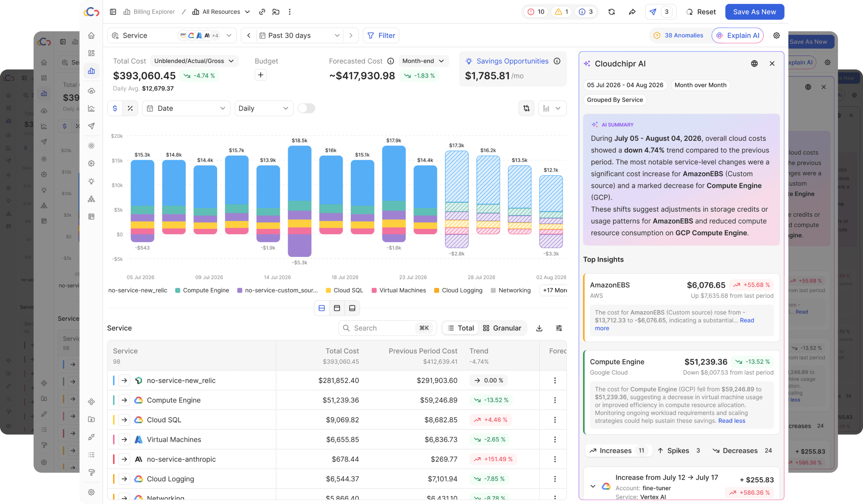The image size is (863, 504).
Task: Open the Month-end forecast dropdown
Action: 423,61
